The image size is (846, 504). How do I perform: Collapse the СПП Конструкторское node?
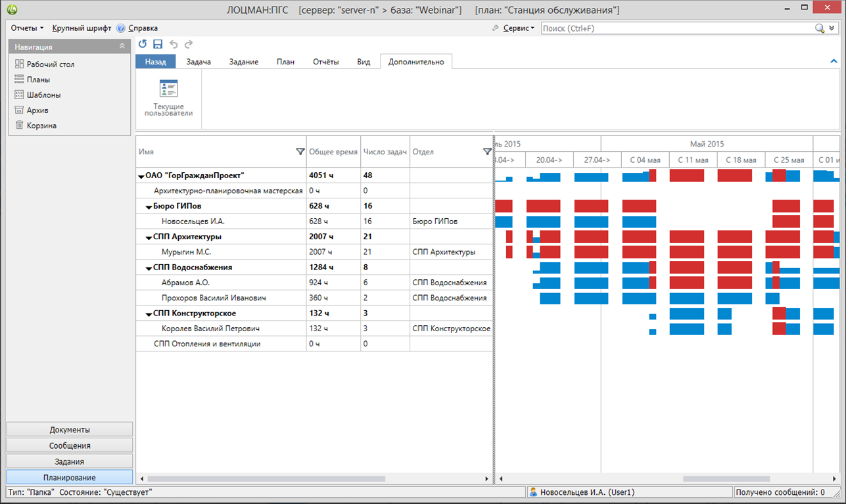[149, 314]
